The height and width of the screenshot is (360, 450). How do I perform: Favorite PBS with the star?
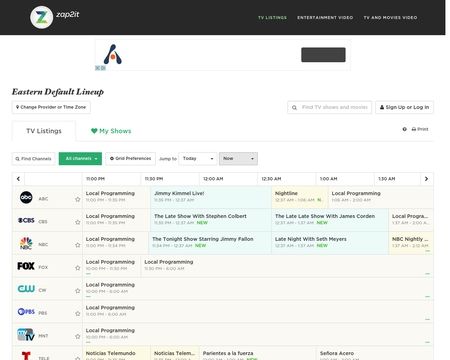78,313
